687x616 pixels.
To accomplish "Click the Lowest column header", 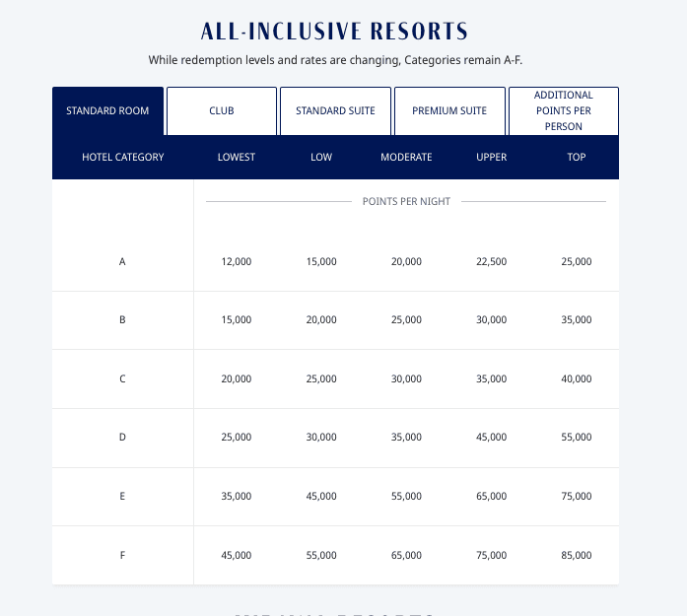I will [x=237, y=157].
